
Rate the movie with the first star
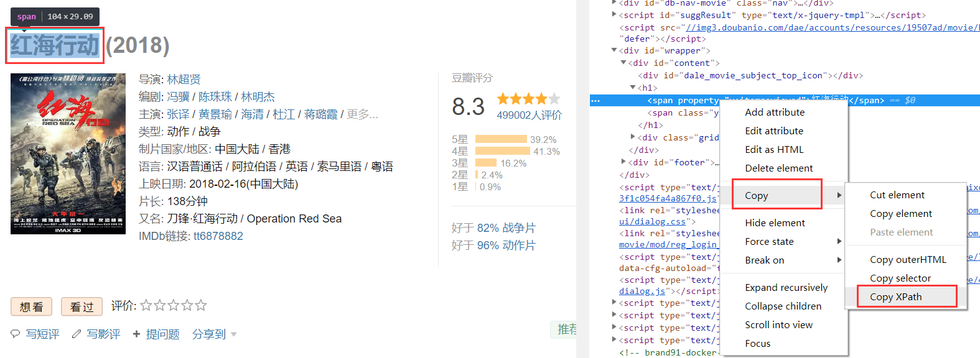[146, 305]
